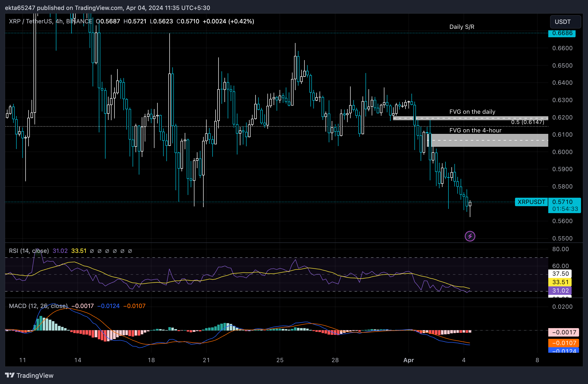This screenshot has width=588, height=384.
Task: Click the lightning bolt icon below the candles
Action: 470,236
